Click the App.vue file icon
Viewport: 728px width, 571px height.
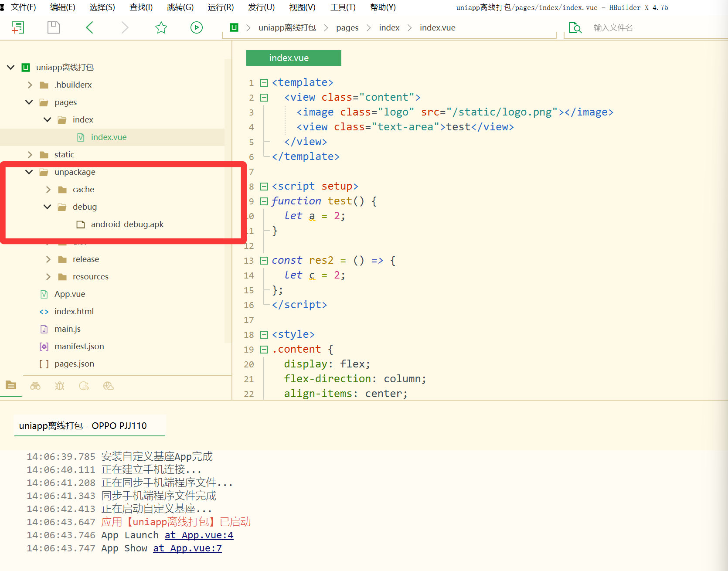coord(44,294)
